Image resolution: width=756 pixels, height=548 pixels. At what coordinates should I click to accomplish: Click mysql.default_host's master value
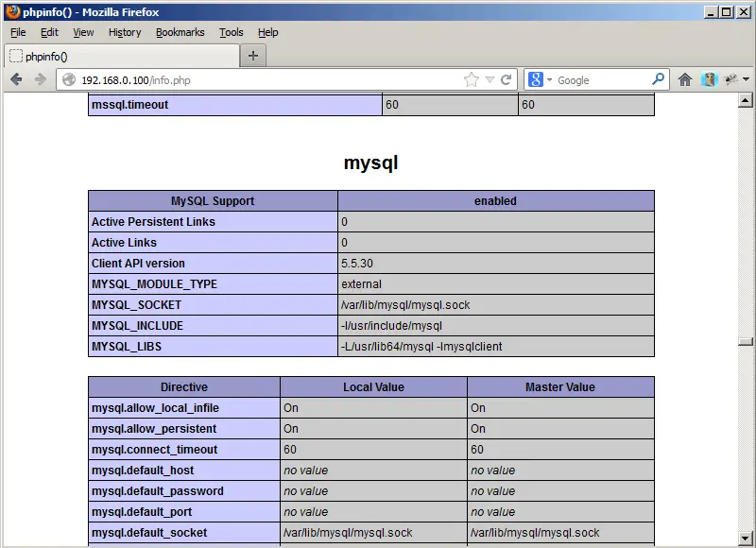tap(493, 470)
